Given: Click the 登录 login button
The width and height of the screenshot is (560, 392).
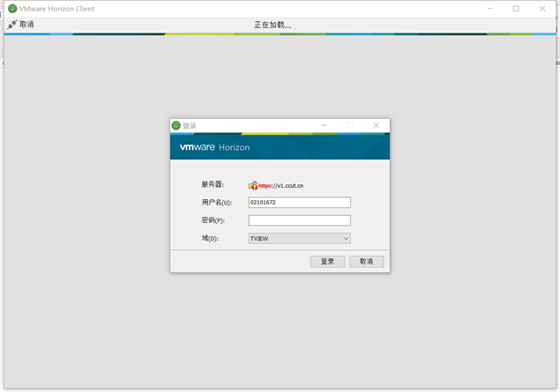Looking at the screenshot, I should point(327,262).
